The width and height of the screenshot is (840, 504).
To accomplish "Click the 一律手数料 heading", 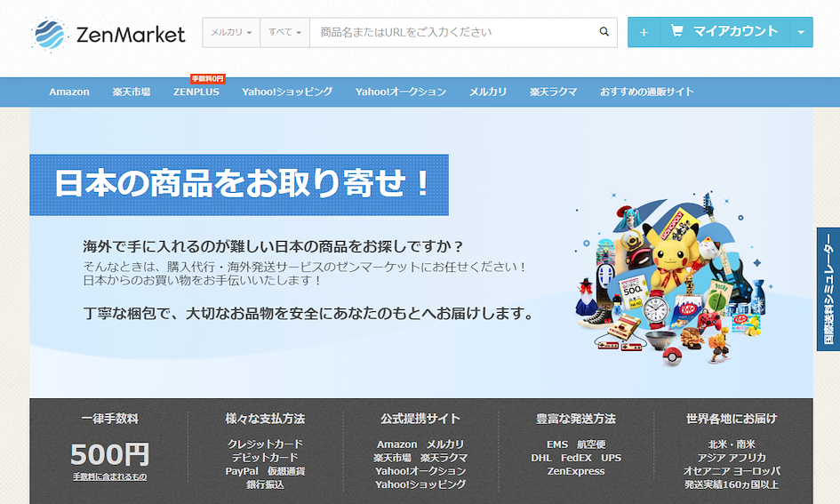I will 110,419.
